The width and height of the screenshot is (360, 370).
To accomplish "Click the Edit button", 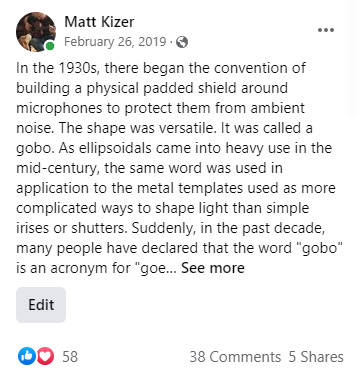I will (x=41, y=305).
